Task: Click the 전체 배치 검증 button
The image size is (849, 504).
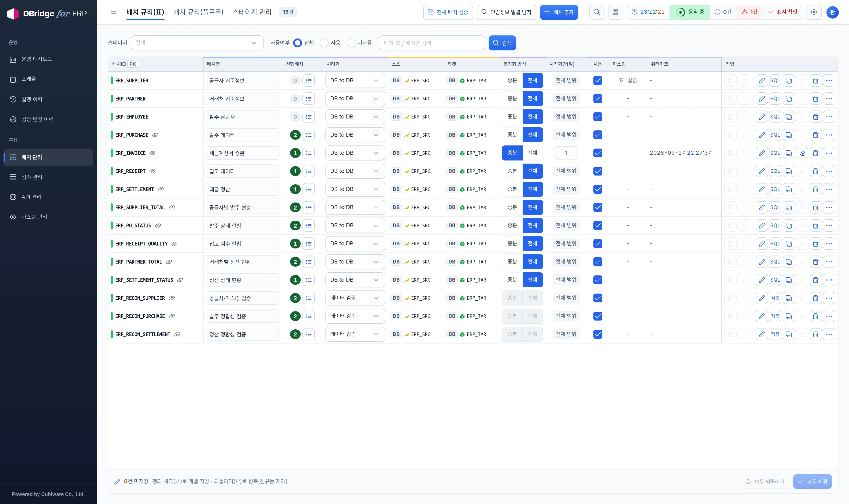Action: [x=448, y=12]
